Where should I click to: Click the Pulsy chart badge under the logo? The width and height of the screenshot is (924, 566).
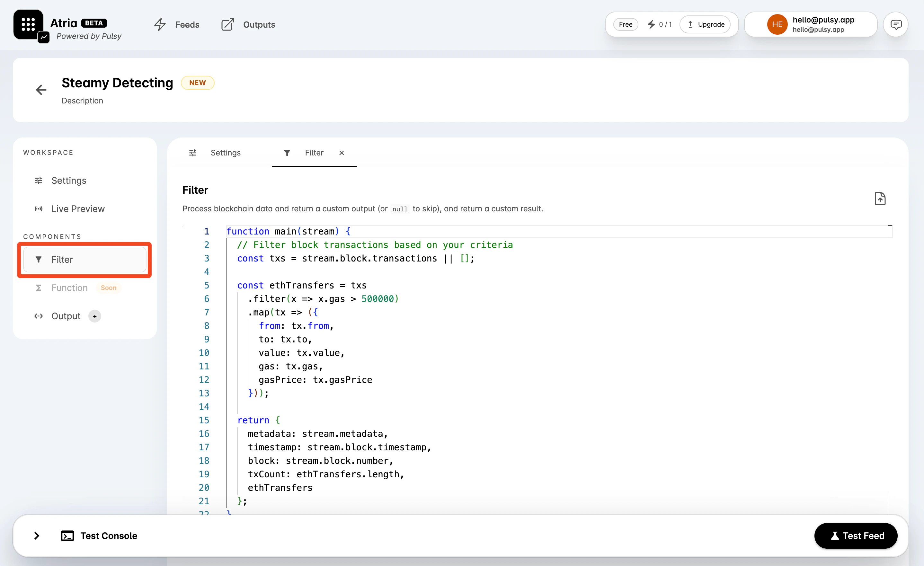pos(44,38)
